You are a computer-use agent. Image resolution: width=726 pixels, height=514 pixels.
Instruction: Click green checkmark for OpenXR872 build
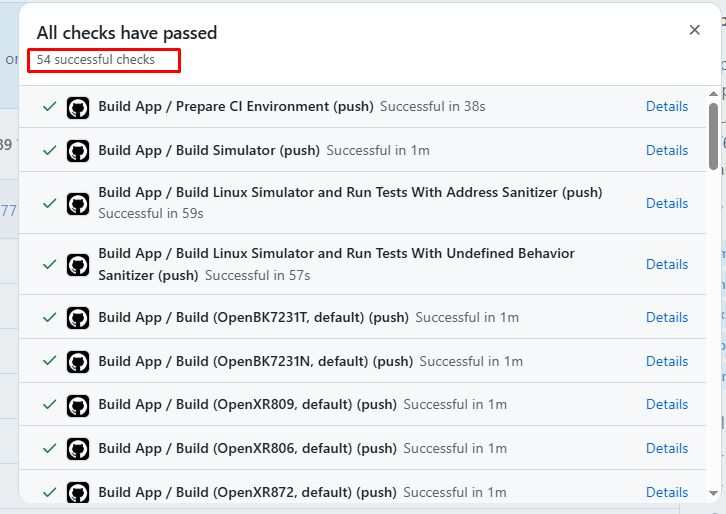[x=50, y=492]
